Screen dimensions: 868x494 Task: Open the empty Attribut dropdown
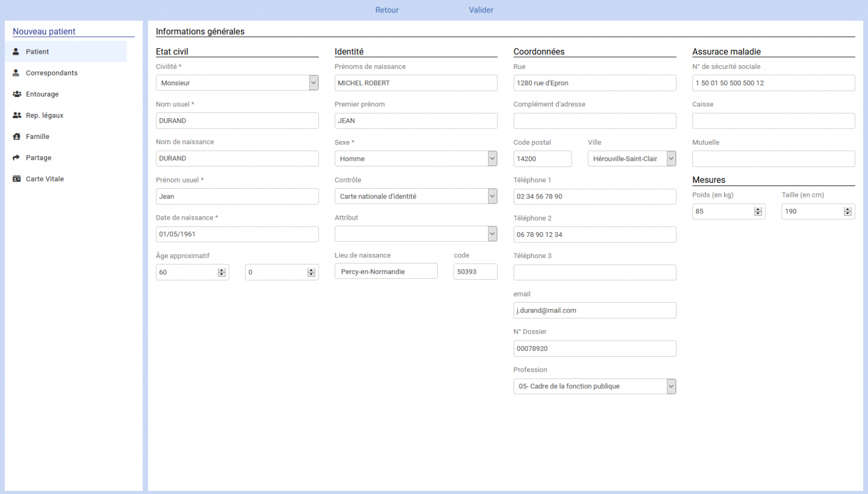(416, 234)
